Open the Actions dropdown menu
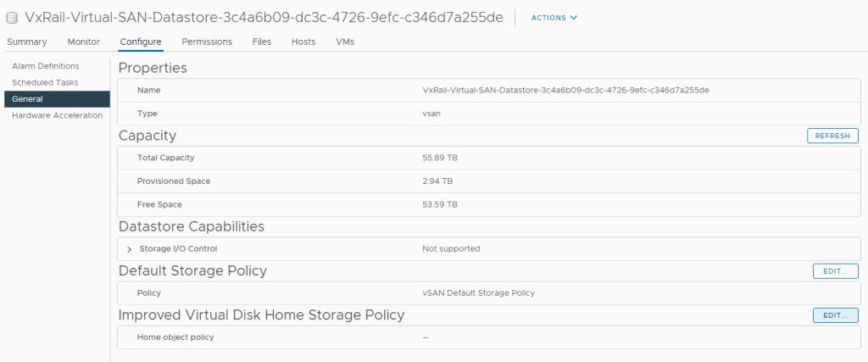 tap(554, 18)
